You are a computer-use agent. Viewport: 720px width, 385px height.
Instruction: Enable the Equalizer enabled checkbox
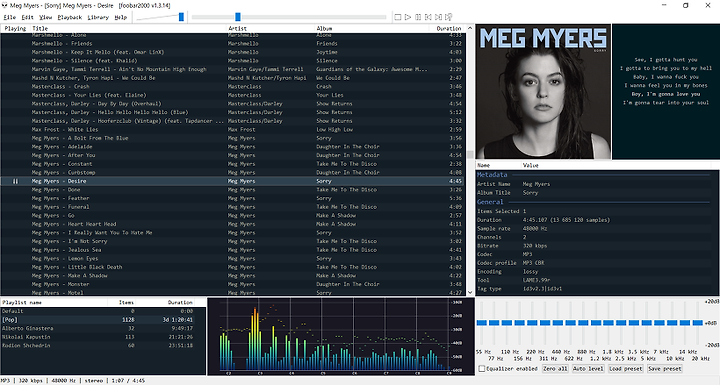pyautogui.click(x=482, y=368)
